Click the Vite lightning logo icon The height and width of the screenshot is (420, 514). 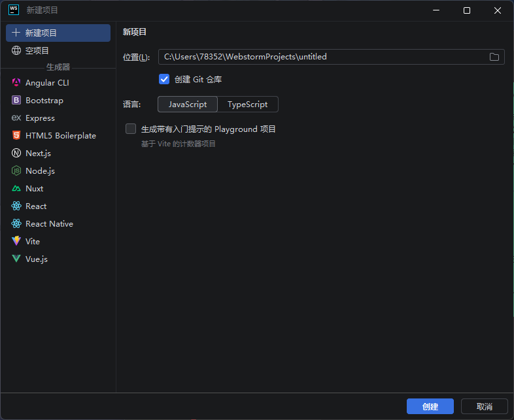click(x=16, y=241)
